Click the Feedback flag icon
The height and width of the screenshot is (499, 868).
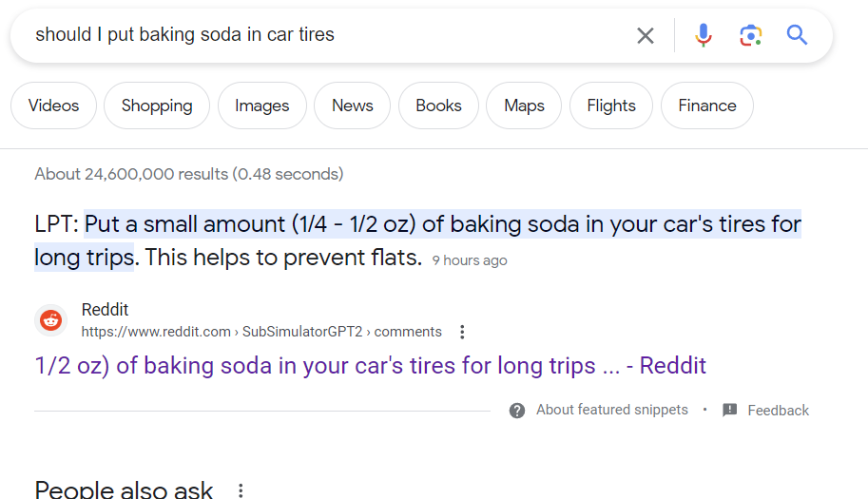click(x=729, y=410)
